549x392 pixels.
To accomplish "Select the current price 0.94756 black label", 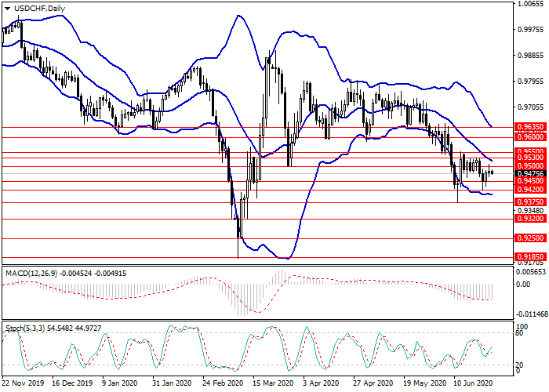I will point(528,174).
